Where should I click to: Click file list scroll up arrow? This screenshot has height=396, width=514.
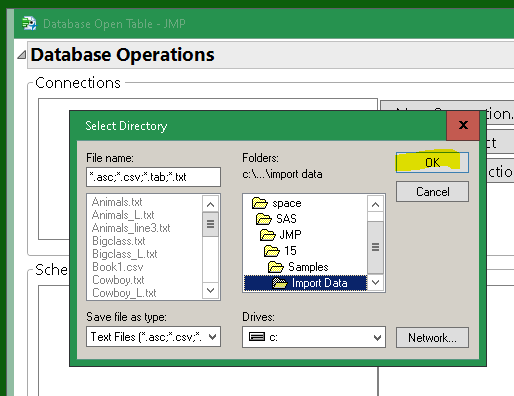210,204
